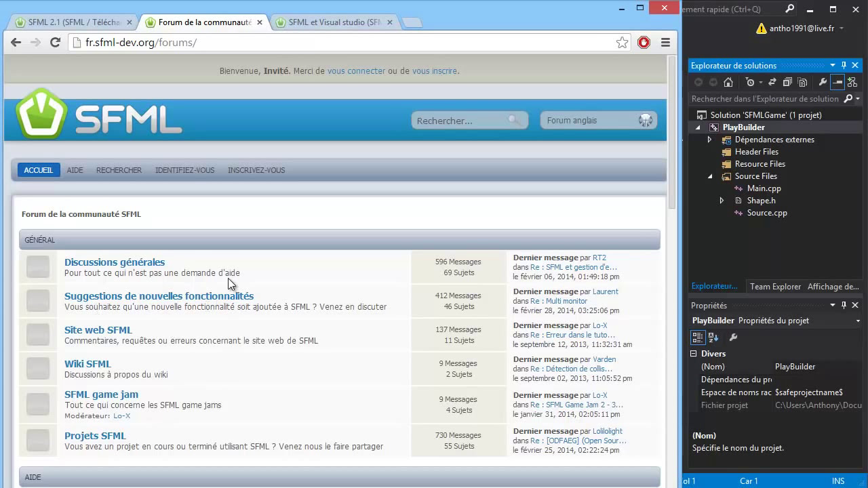Select the (Nom) property value field
This screenshot has height=488, width=868.
818,367
